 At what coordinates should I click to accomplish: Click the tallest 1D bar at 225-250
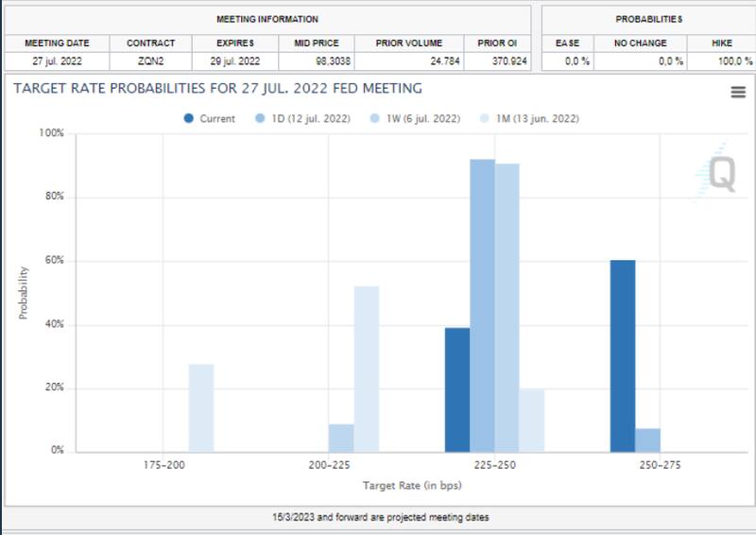click(x=482, y=305)
